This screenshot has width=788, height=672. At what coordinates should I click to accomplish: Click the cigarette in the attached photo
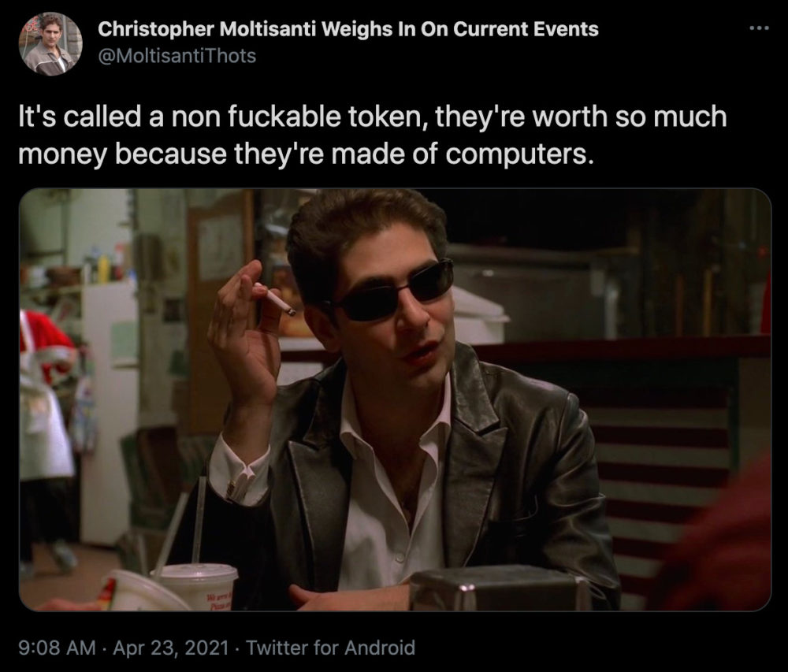[275, 299]
